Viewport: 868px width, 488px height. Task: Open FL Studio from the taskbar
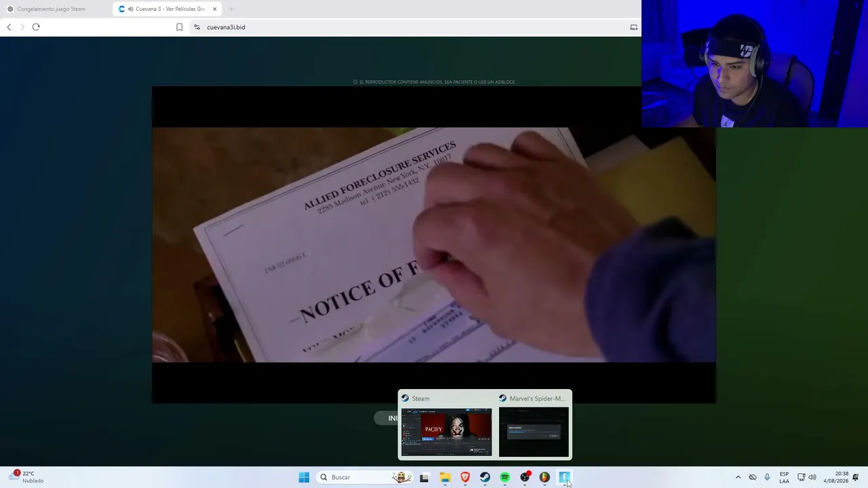545,477
